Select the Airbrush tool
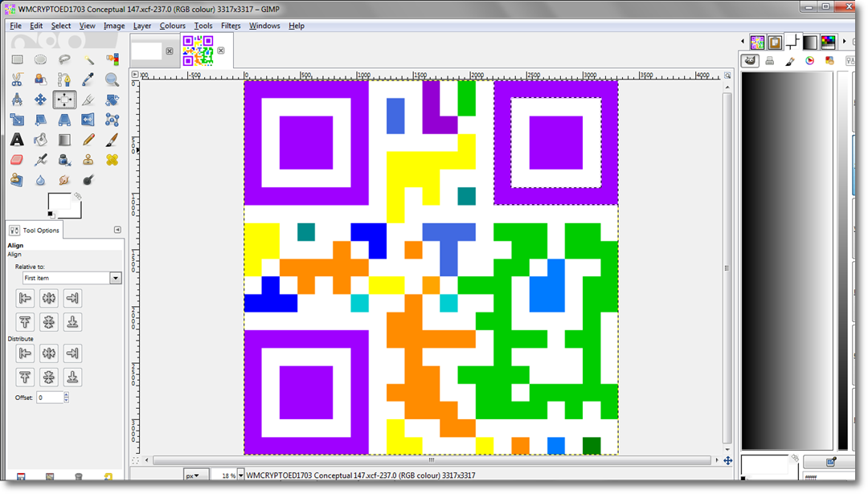Image resolution: width=868 pixels, height=494 pixels. pos(40,160)
